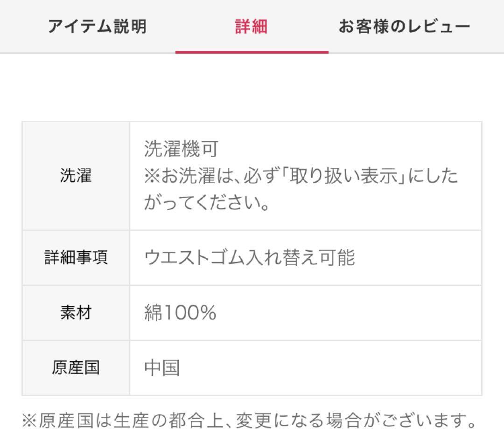Screen dimensions: 504x448
Task: Open the お客様のレビュー tab
Action: 405,27
